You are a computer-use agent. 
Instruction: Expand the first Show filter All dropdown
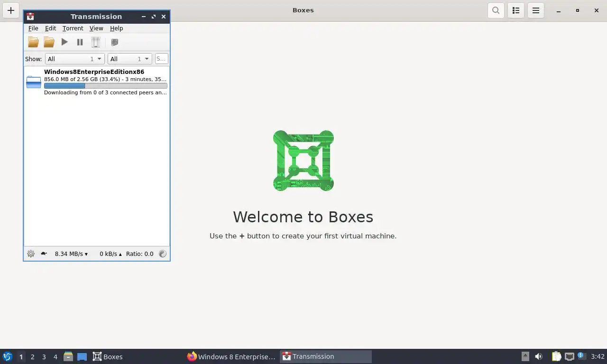[74, 59]
